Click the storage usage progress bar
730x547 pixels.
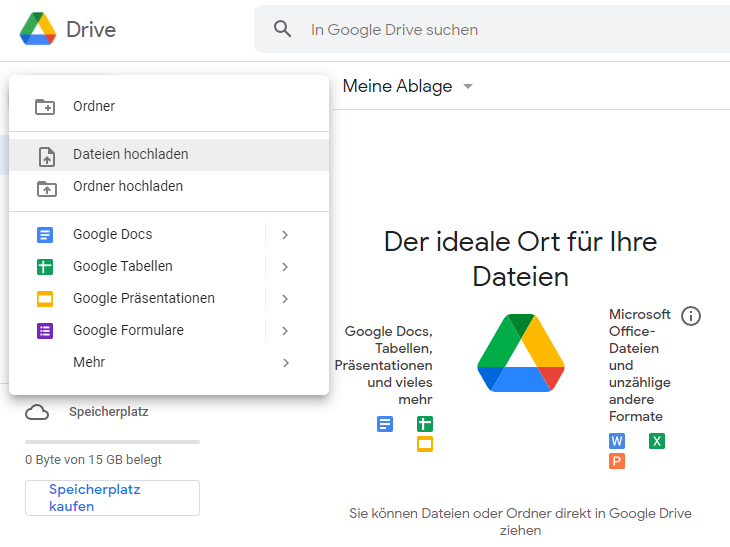click(x=112, y=442)
